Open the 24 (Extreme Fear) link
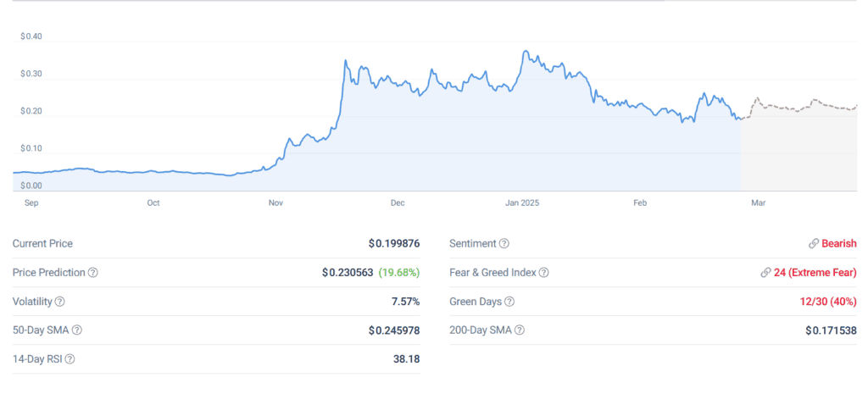Image resolution: width=868 pixels, height=394 pixels. (x=815, y=273)
